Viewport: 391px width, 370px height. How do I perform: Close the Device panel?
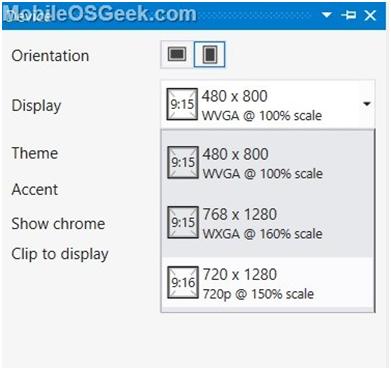click(x=370, y=15)
